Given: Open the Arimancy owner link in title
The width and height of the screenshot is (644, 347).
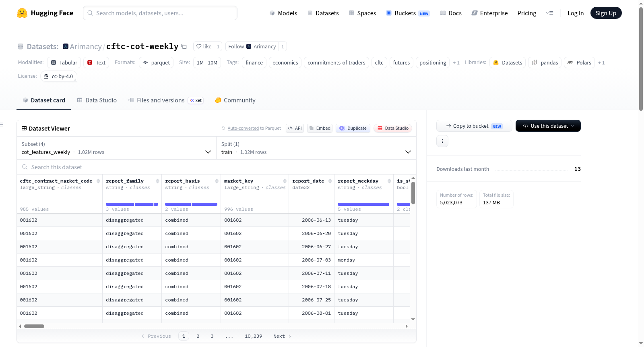Looking at the screenshot, I should point(86,46).
